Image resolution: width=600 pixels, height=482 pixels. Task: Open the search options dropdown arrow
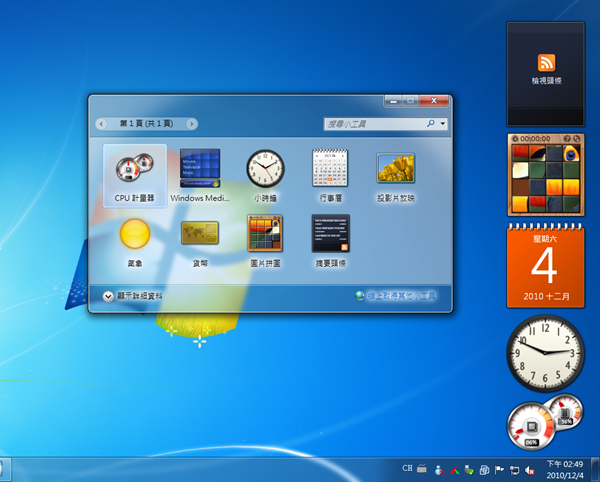click(442, 124)
